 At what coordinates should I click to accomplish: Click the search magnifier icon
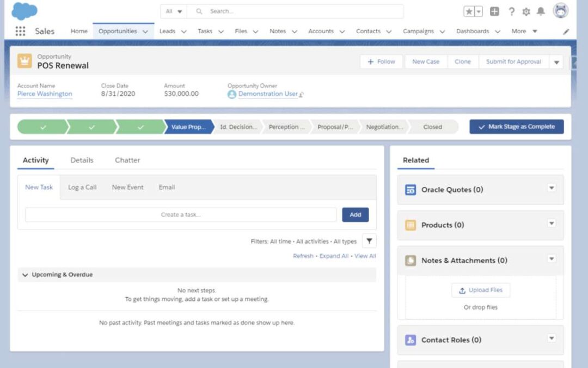(199, 11)
